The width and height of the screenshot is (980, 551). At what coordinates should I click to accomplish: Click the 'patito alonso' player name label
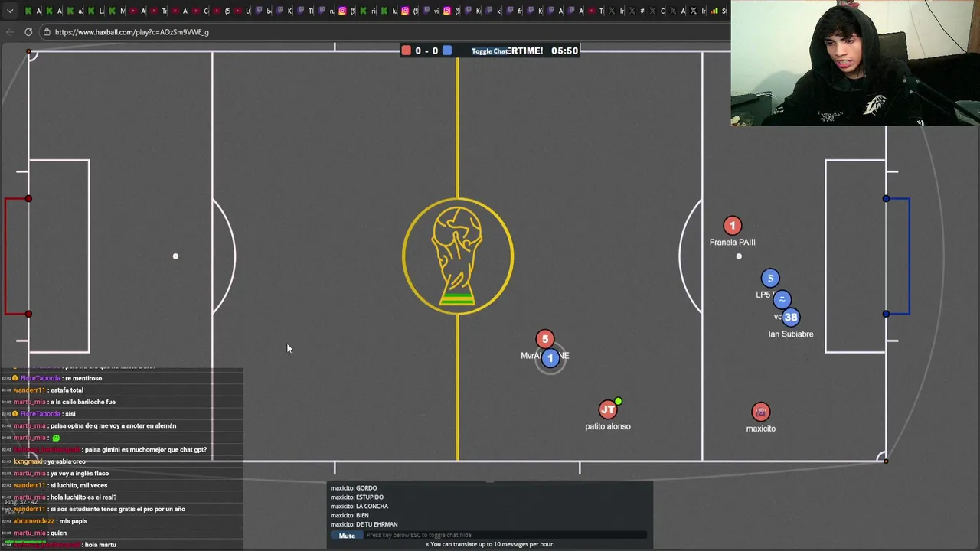[x=608, y=426]
